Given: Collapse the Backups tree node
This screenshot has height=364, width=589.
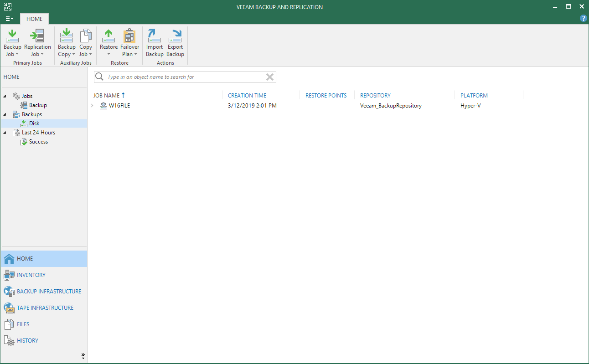Looking at the screenshot, I should tap(5, 114).
